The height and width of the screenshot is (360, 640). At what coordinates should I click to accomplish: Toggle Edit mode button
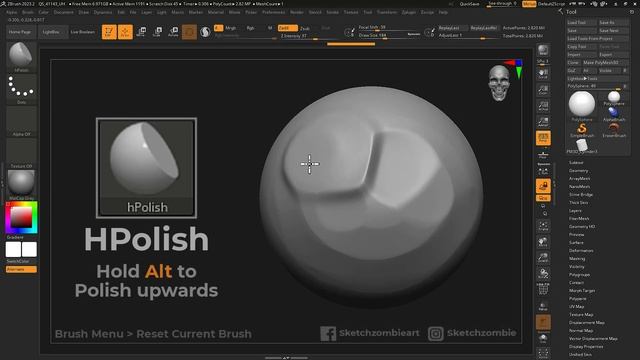[109, 32]
